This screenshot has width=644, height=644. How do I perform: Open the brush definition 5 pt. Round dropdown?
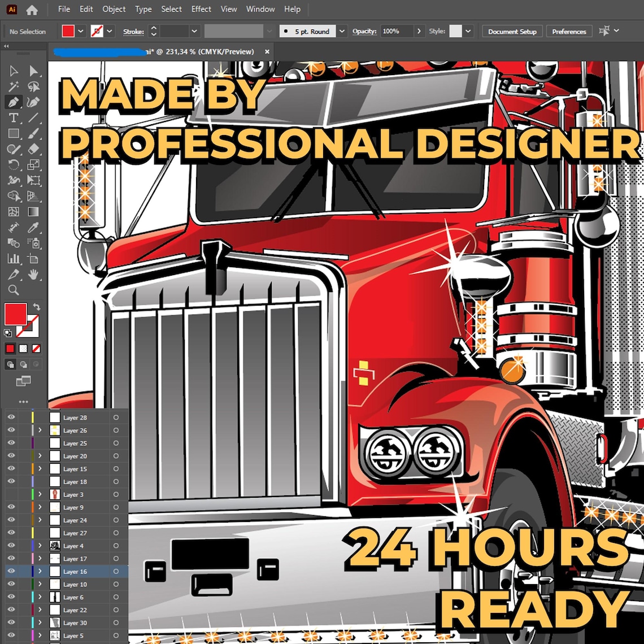coord(342,31)
